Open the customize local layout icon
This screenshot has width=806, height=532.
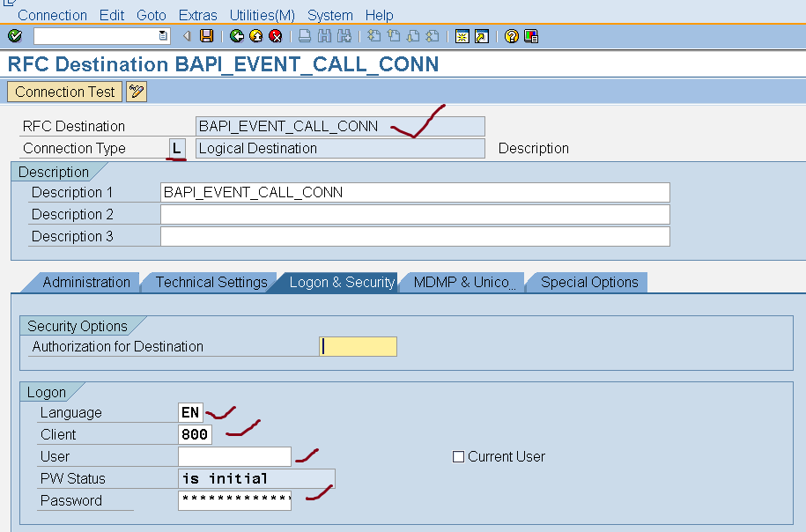(531, 36)
